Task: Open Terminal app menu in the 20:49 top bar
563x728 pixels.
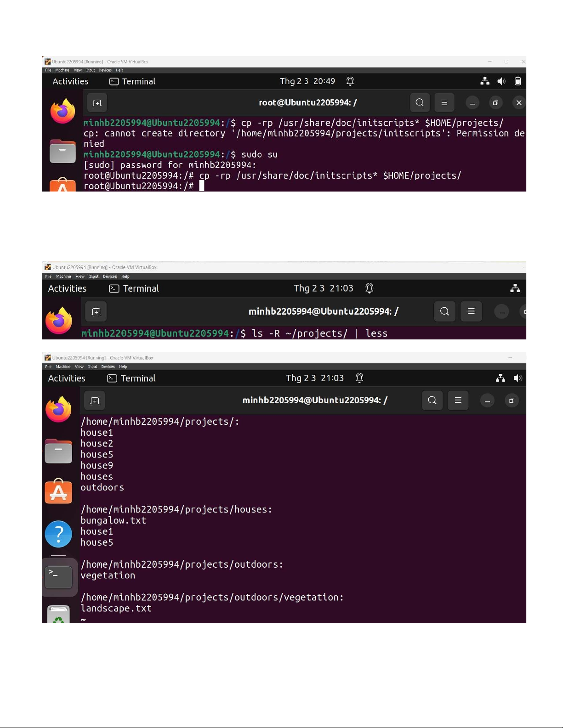Action: [x=132, y=81]
